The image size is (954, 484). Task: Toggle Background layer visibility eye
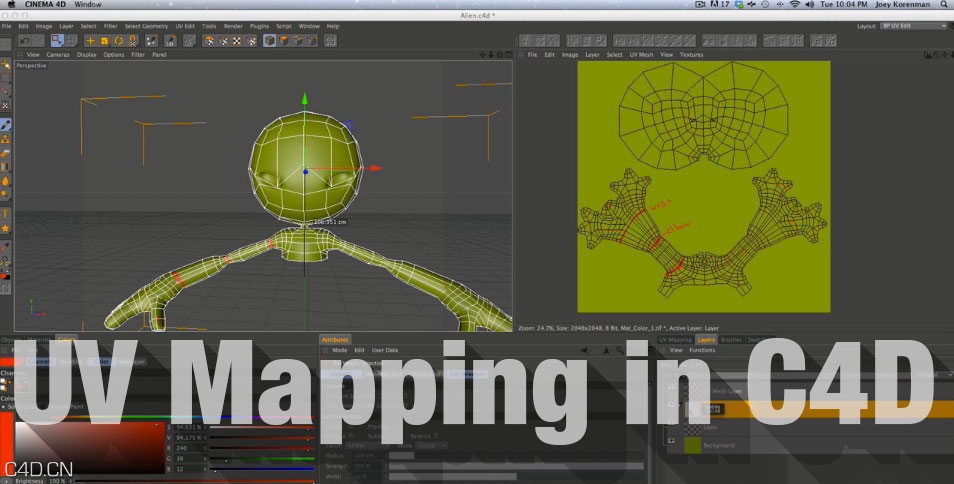(671, 441)
